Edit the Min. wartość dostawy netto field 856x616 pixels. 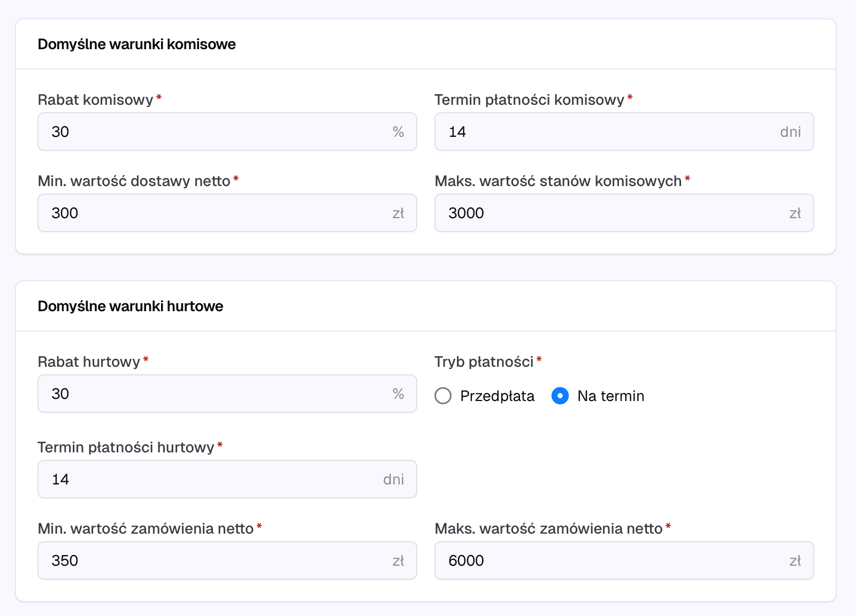(x=227, y=213)
